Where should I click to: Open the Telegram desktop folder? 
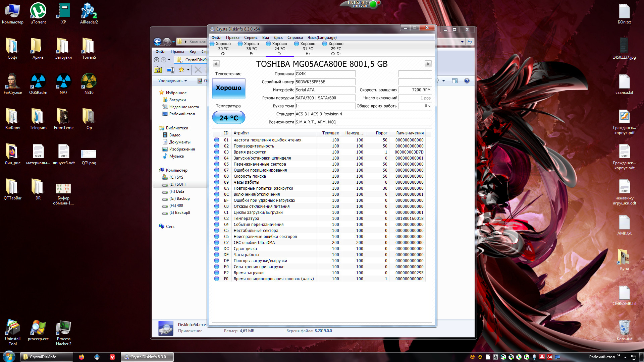click(38, 119)
